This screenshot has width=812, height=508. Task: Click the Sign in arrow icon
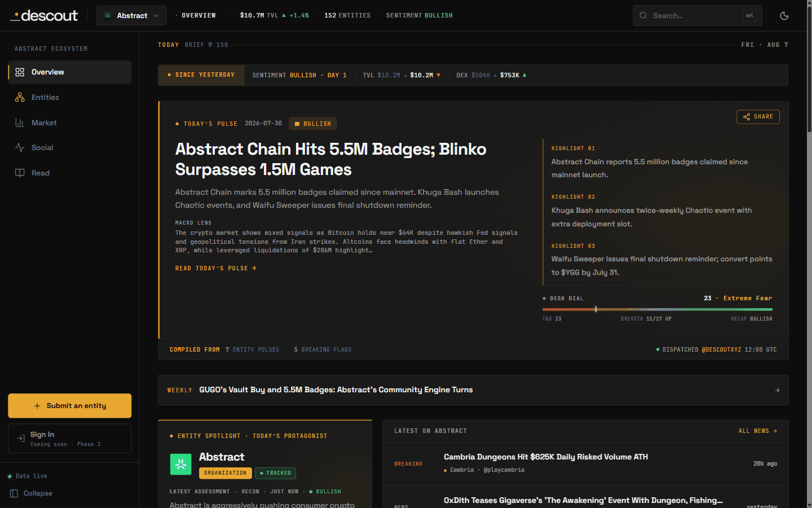tap(20, 439)
